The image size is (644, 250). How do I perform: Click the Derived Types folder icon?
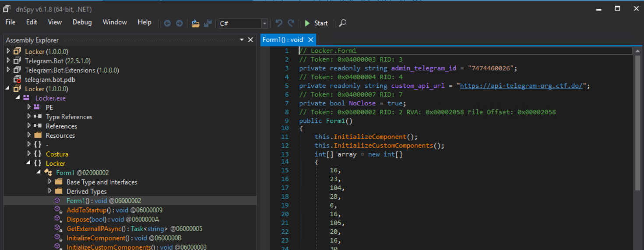(59, 191)
